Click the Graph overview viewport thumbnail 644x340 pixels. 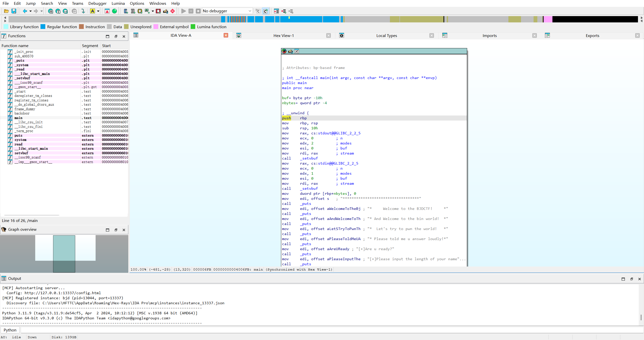pos(64,254)
